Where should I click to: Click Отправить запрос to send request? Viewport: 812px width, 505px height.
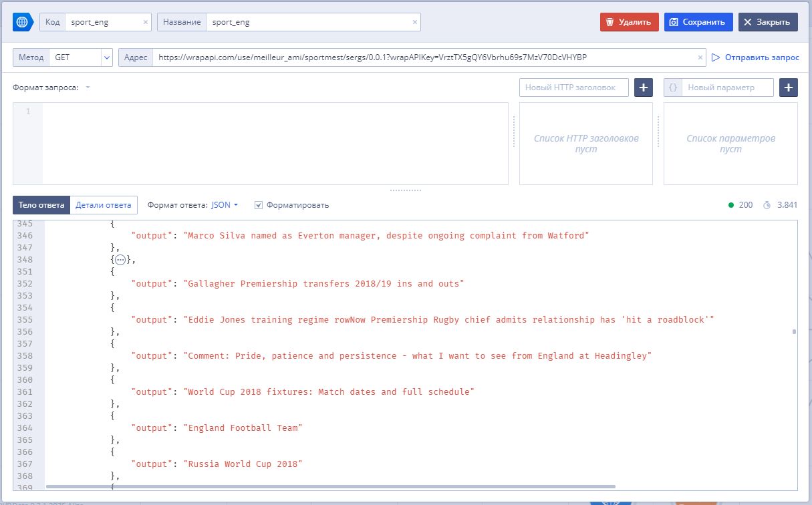[755, 57]
